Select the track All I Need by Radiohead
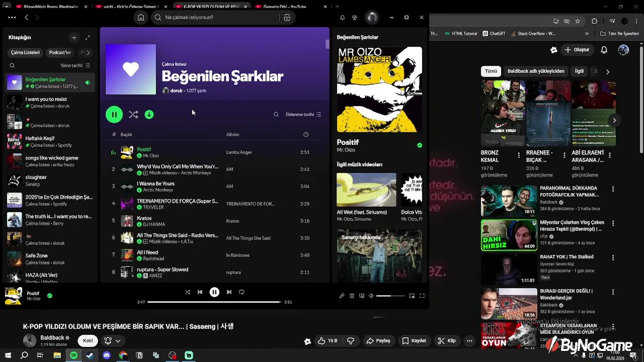Screen dimensions: 644x362 coord(214,255)
